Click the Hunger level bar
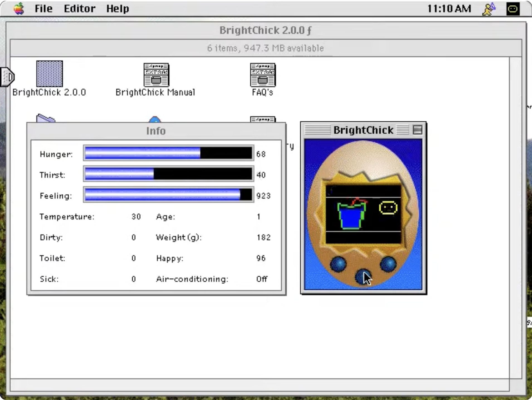The height and width of the screenshot is (400, 532). (169, 153)
